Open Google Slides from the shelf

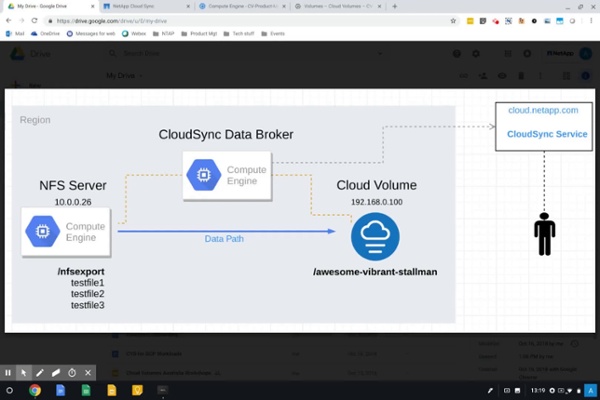click(x=112, y=390)
